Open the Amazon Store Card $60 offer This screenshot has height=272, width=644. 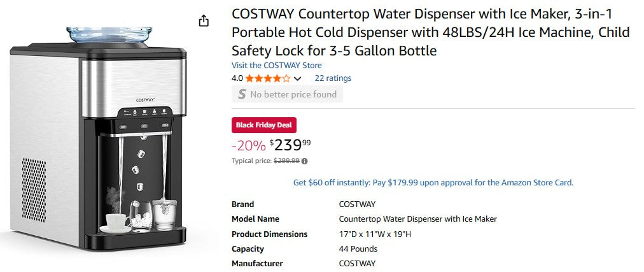click(433, 182)
